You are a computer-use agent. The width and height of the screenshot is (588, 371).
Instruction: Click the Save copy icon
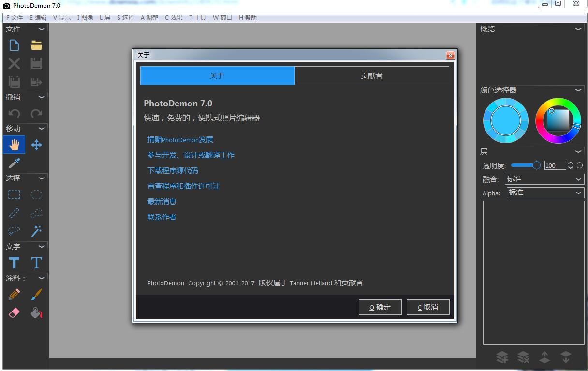pos(15,82)
